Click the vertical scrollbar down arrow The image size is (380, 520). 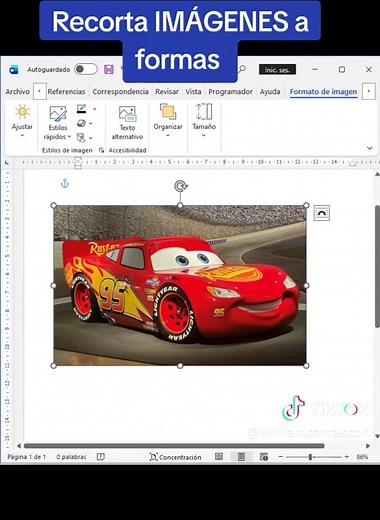(377, 436)
